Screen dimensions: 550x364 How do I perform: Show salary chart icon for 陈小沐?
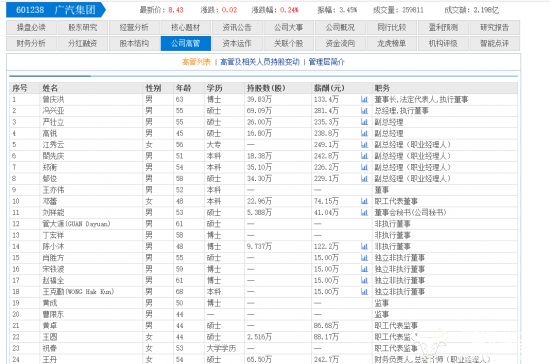[364, 247]
